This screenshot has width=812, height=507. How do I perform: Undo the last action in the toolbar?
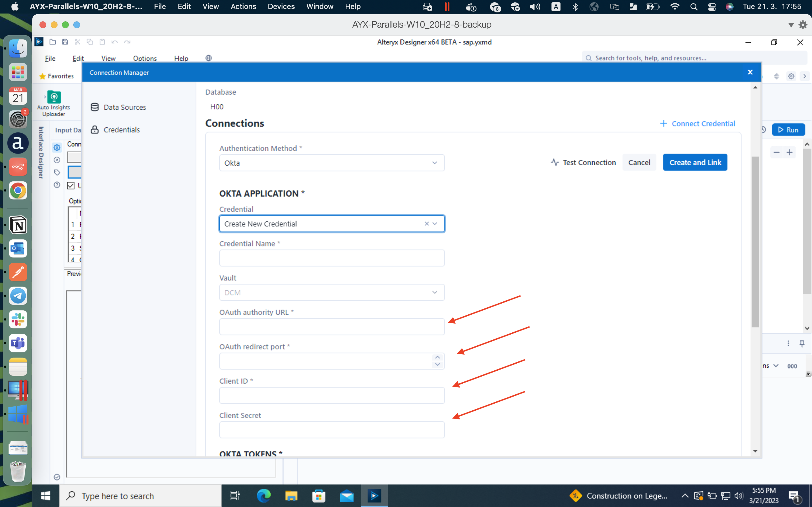(114, 42)
